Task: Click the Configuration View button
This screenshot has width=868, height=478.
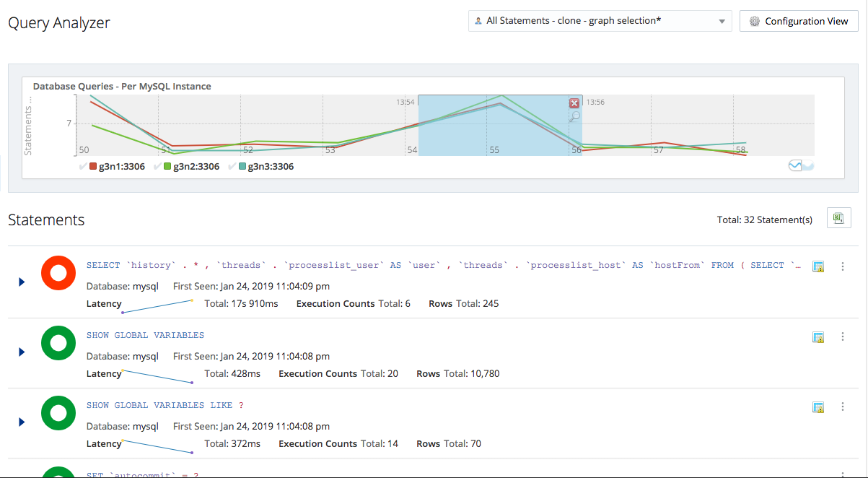Action: pos(799,21)
